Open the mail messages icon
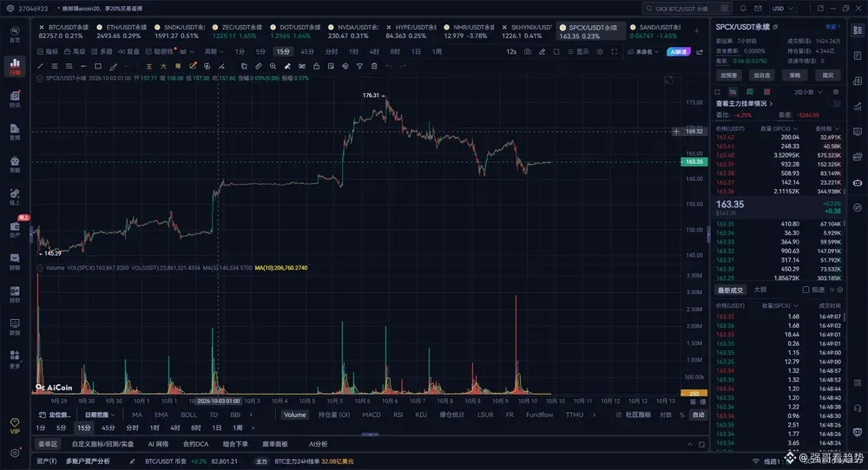 758,9
